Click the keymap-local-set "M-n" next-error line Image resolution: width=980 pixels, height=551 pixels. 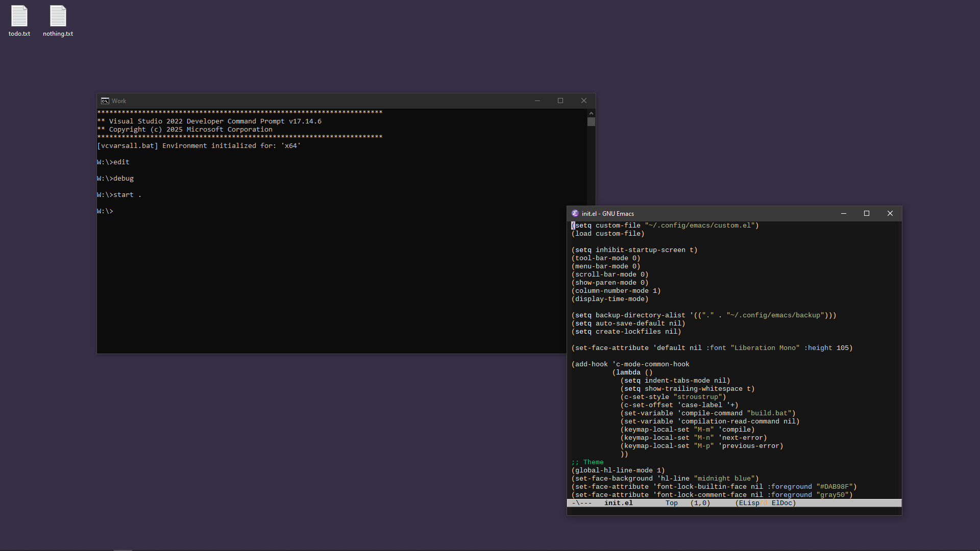[x=694, y=438]
